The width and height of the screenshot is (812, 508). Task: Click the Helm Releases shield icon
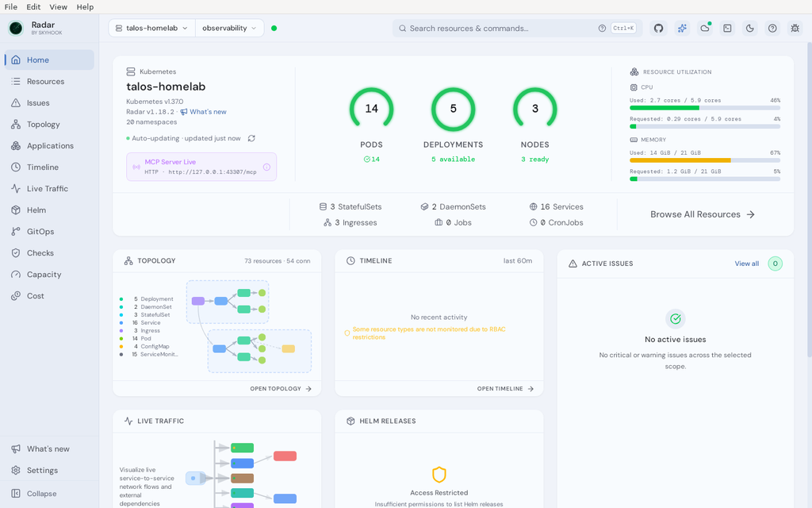tap(439, 475)
